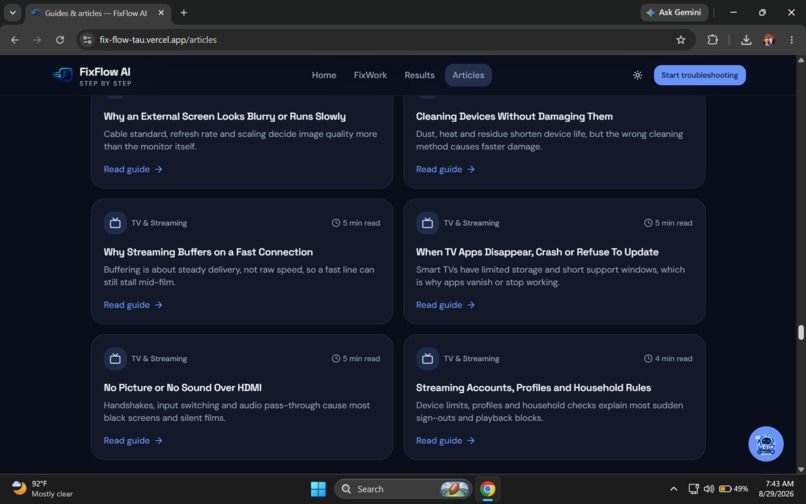Viewport: 806px width, 504px height.
Task: Click TV icon on Streaming Accounts card
Action: coord(427,358)
